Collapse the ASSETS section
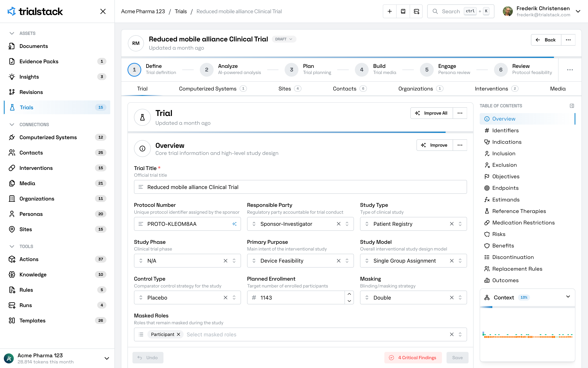Screen dimensions: 588x368 coord(12,33)
